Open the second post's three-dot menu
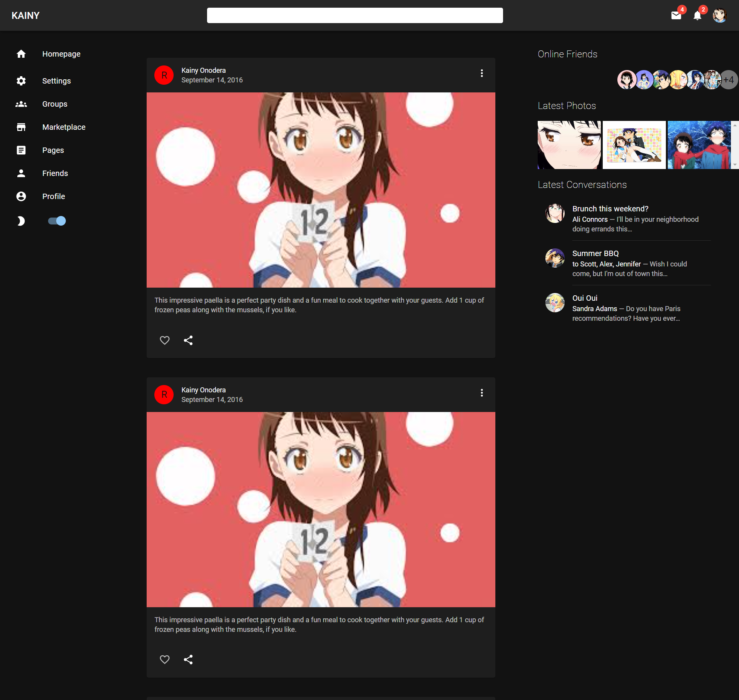 482,393
